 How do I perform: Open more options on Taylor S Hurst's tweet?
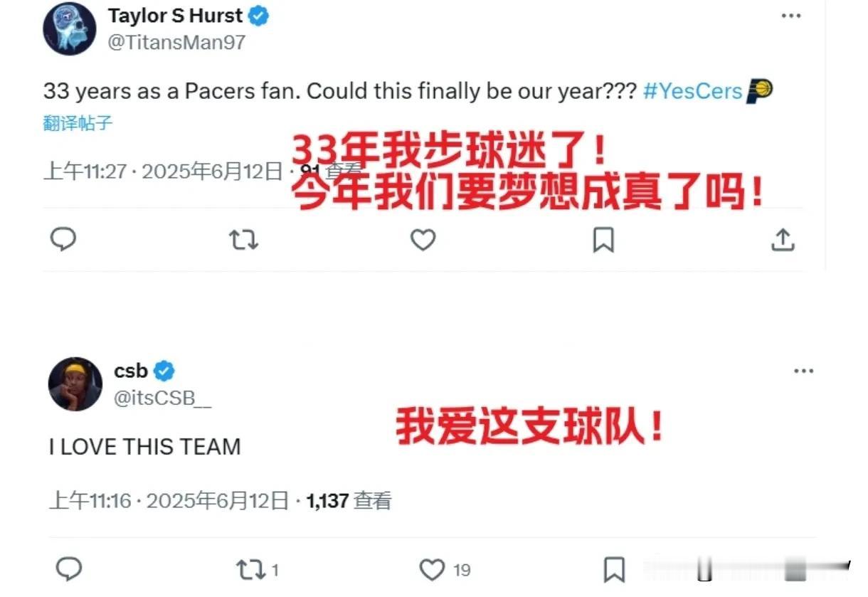(x=791, y=16)
